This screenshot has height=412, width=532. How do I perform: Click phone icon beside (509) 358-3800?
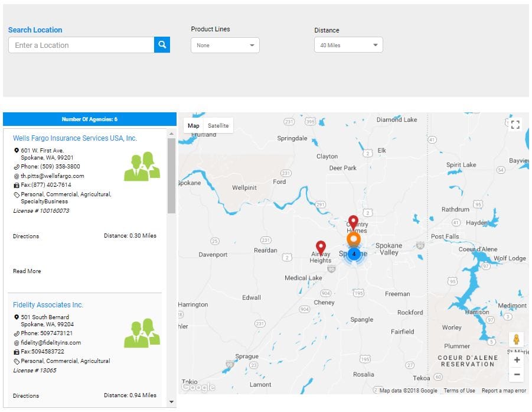click(17, 167)
